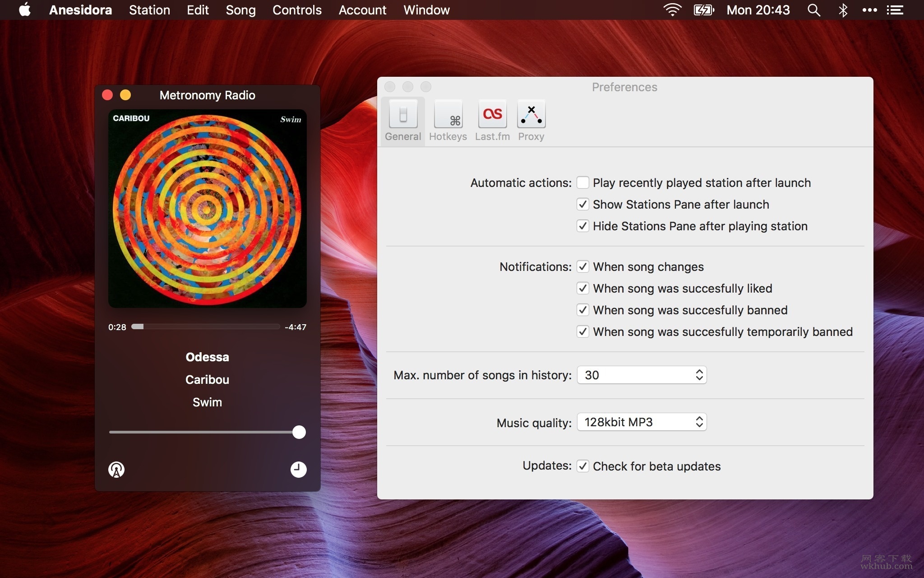Click the song title Odessa
Image resolution: width=924 pixels, height=578 pixels.
pos(208,357)
